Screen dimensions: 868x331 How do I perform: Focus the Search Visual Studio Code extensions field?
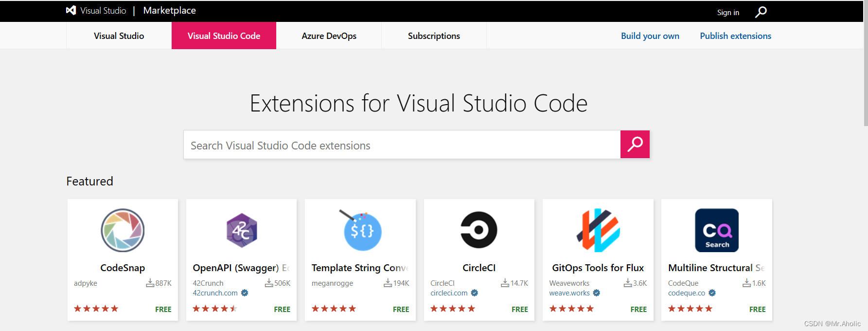coord(402,145)
